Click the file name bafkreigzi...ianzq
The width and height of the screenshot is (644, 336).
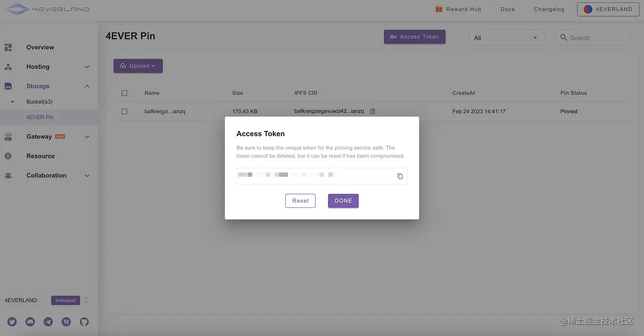point(165,111)
